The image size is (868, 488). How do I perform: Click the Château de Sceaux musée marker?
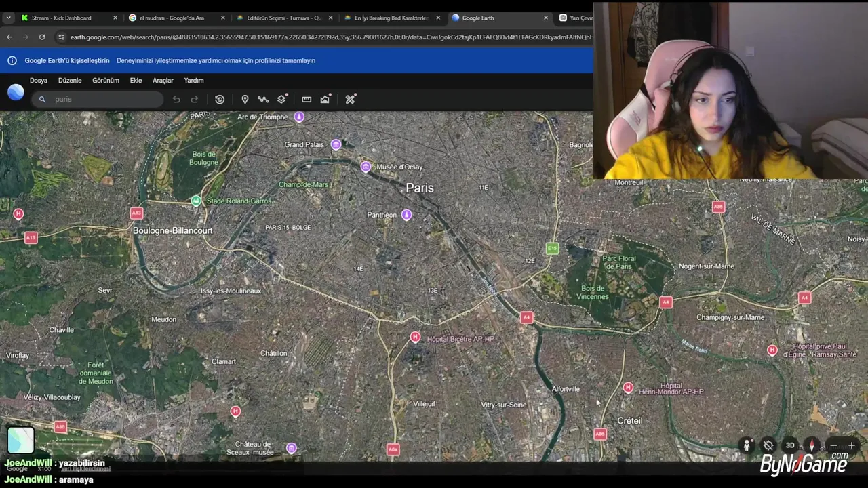291,448
